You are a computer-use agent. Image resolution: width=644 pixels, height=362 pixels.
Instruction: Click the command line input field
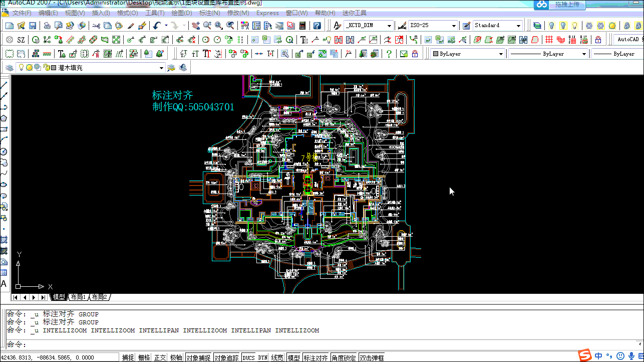(320, 344)
